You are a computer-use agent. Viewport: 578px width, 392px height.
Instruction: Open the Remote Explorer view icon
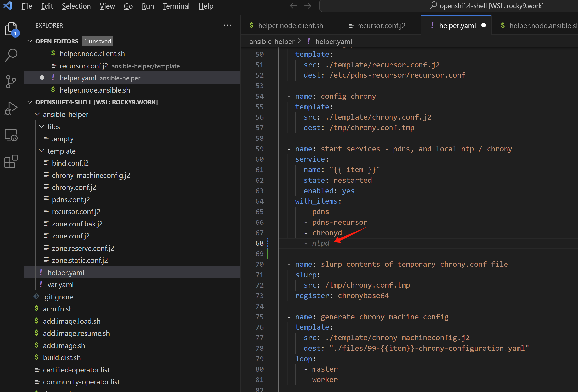coord(11,136)
